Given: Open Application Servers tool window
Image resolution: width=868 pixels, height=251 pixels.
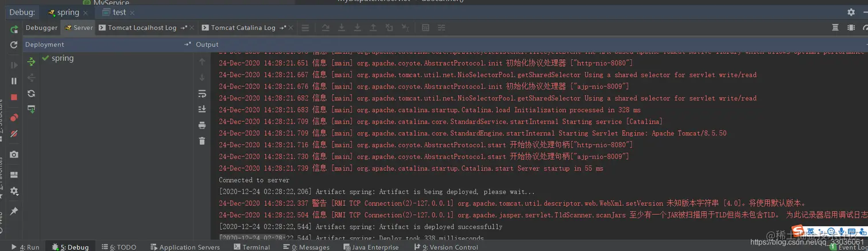Looking at the screenshot, I should (x=185, y=247).
